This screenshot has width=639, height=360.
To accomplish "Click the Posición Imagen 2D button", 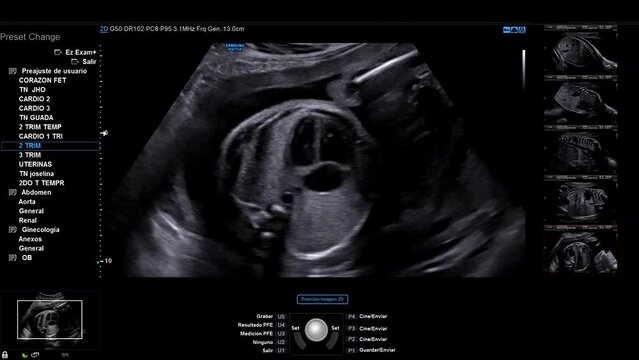I will [322, 299].
